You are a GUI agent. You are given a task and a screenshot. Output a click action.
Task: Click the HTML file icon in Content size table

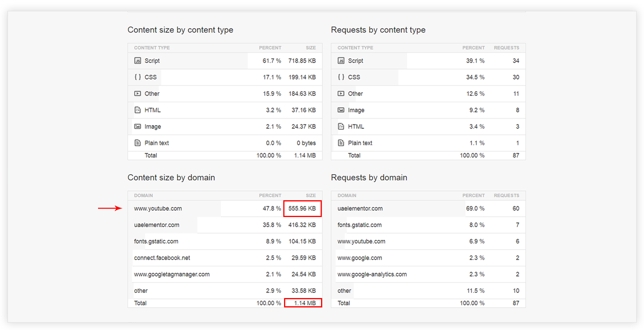click(x=137, y=110)
